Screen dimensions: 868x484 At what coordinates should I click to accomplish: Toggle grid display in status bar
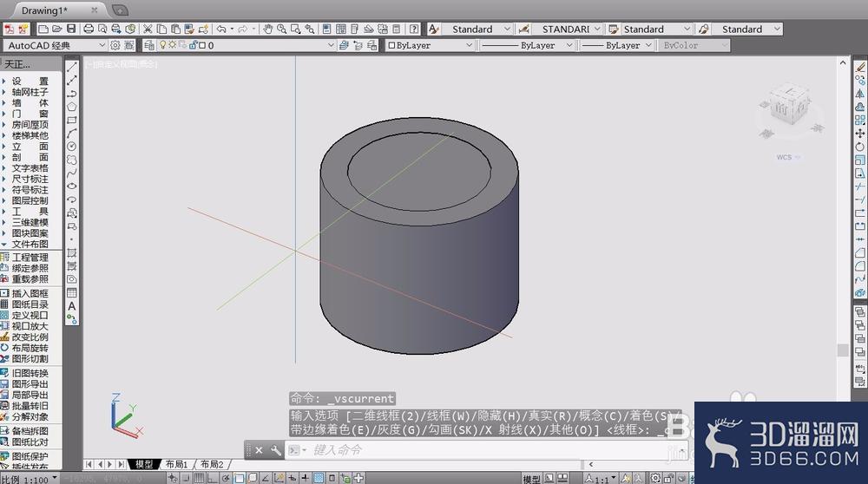click(x=200, y=479)
